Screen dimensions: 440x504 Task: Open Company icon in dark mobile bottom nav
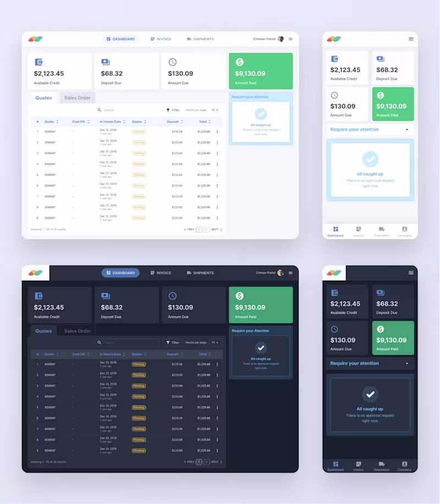404,464
